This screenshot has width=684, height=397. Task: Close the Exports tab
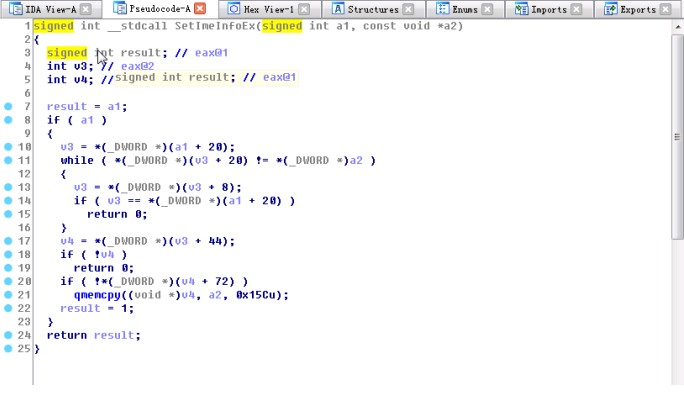click(x=665, y=9)
